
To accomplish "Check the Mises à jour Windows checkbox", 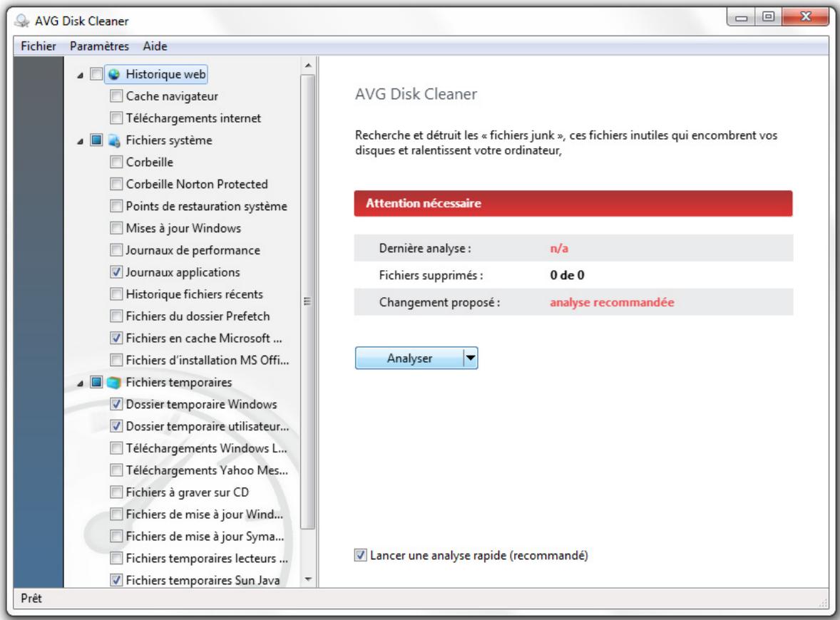I will [x=116, y=228].
